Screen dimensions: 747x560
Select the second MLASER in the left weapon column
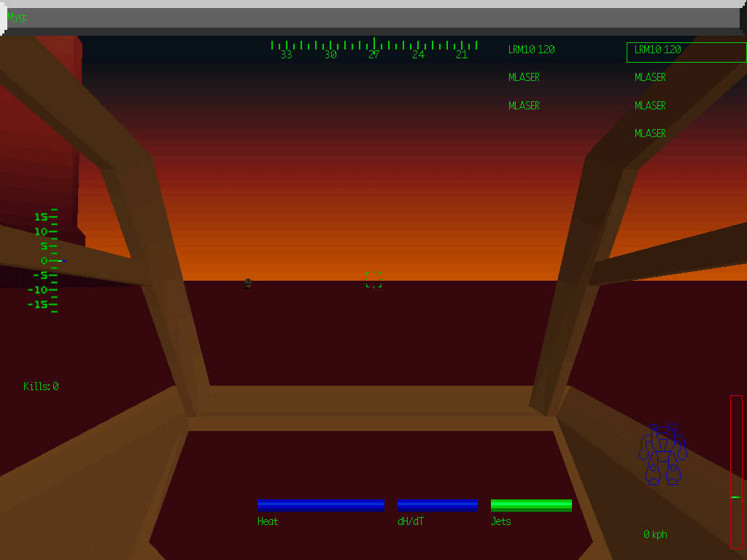coord(524,105)
